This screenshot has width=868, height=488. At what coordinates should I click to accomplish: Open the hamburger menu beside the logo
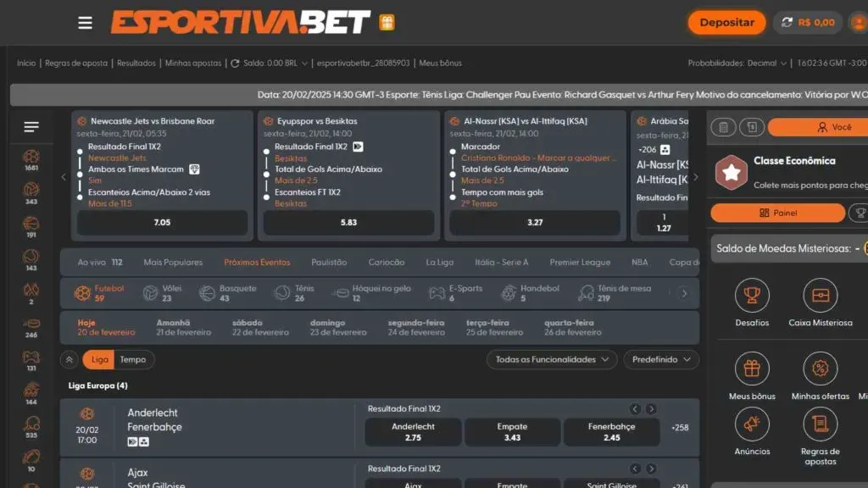pyautogui.click(x=85, y=23)
